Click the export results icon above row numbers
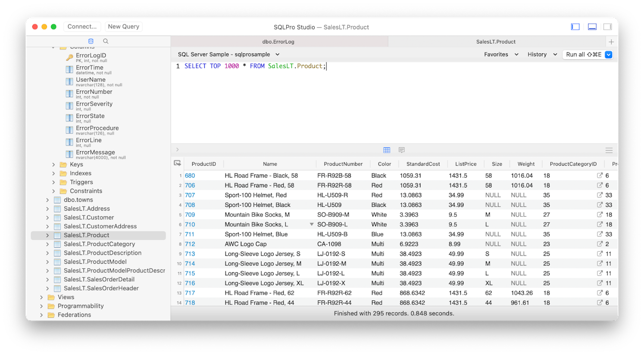 (x=177, y=163)
